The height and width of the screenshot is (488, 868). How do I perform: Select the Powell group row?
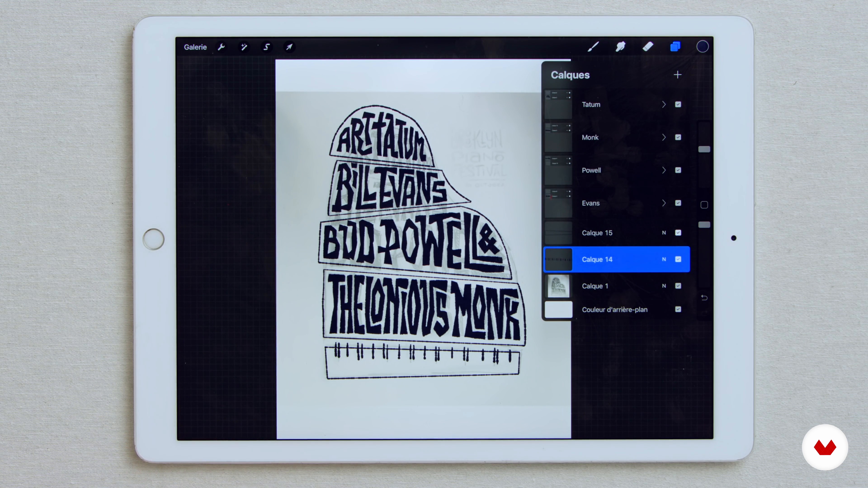(x=617, y=170)
